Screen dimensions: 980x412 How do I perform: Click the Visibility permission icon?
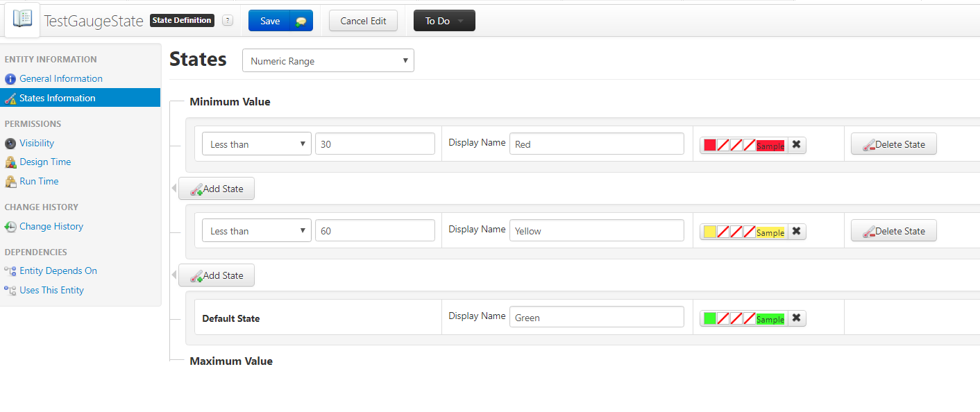pos(10,144)
